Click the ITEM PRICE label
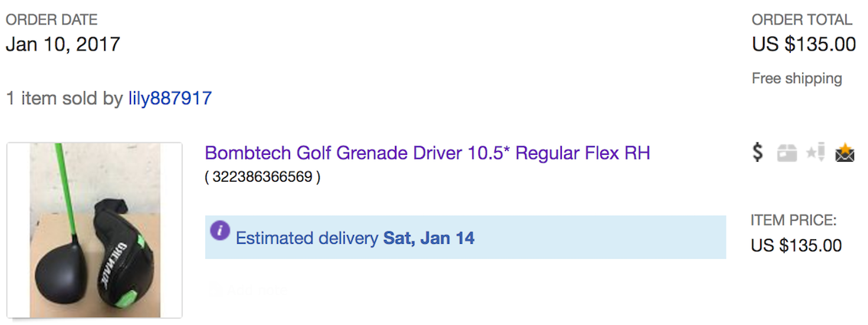Screen dimensions: 868x325 click(x=794, y=221)
